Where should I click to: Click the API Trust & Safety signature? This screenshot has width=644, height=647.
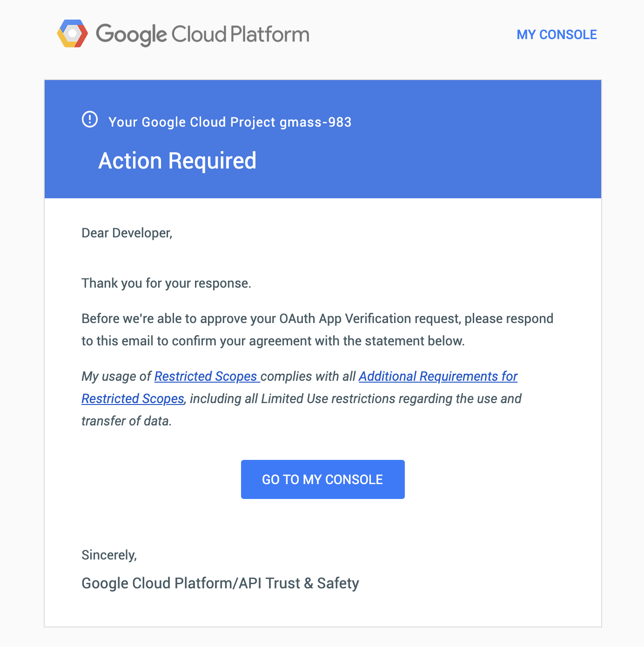click(220, 583)
